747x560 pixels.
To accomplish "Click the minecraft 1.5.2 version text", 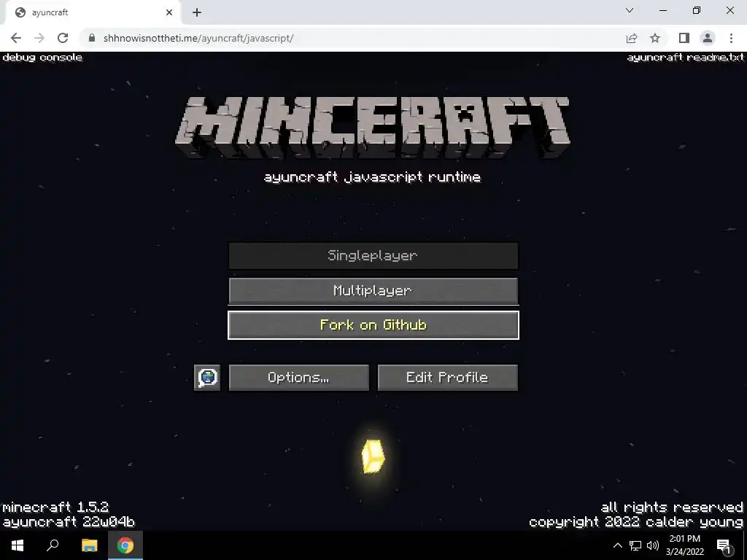I will point(55,507).
